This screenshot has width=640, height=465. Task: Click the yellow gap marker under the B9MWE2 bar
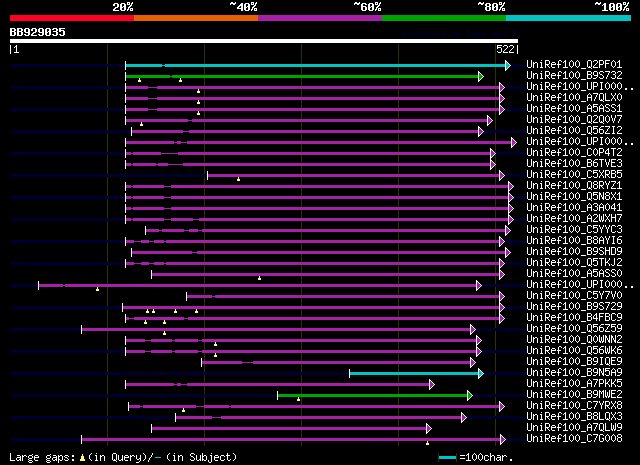pos(298,399)
